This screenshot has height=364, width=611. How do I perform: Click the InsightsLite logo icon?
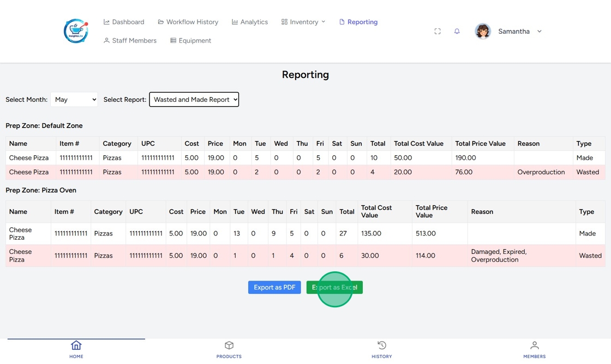tap(76, 31)
